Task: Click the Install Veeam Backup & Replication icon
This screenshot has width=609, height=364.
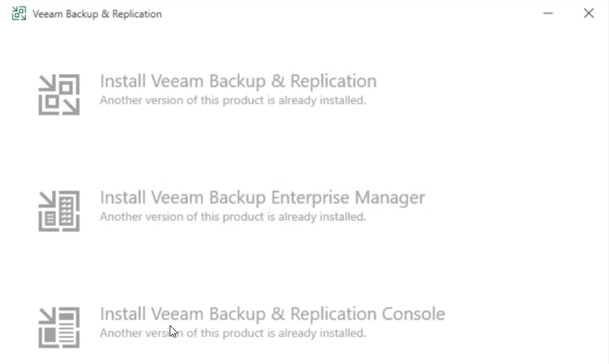Action: [59, 95]
